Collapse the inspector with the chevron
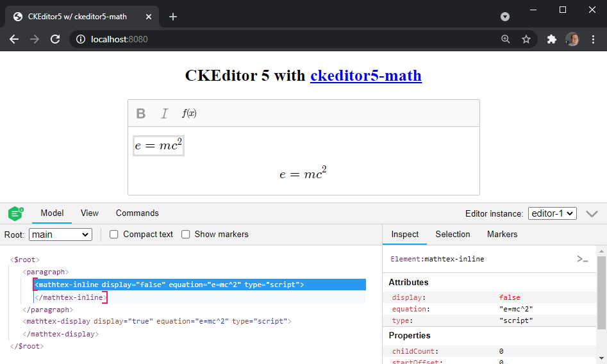The image size is (607, 364). [592, 213]
